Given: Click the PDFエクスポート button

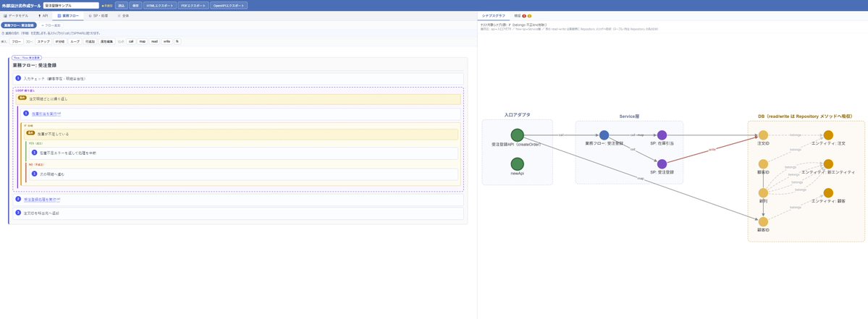Looking at the screenshot, I should 194,6.
